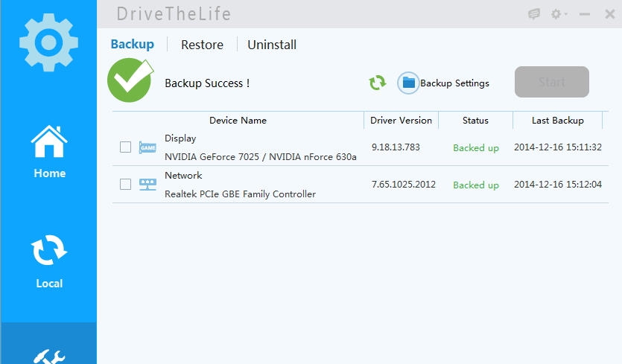Open the tools section with wrench icon
This screenshot has height=364, width=622.
pyautogui.click(x=49, y=354)
